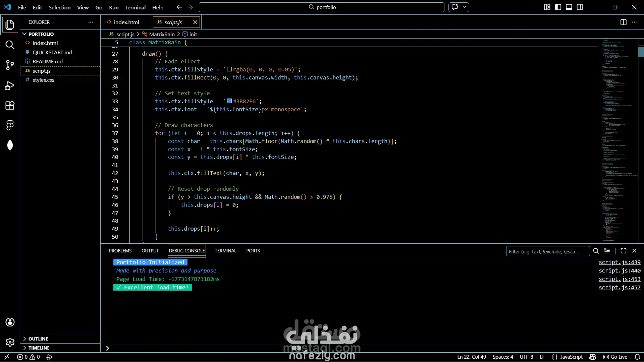Click the Manage gear icon
This screenshot has width=644, height=362.
click(10, 342)
